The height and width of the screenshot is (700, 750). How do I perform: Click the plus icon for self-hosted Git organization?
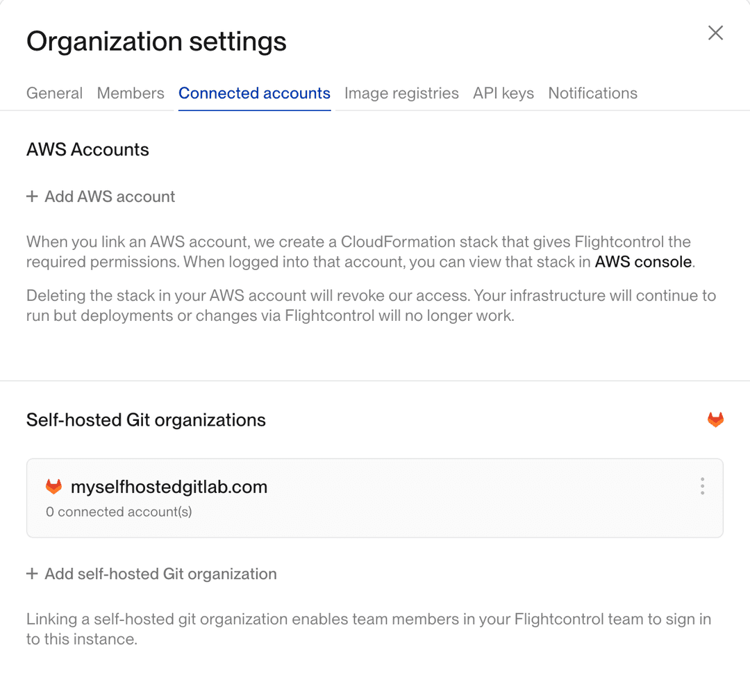click(x=32, y=574)
